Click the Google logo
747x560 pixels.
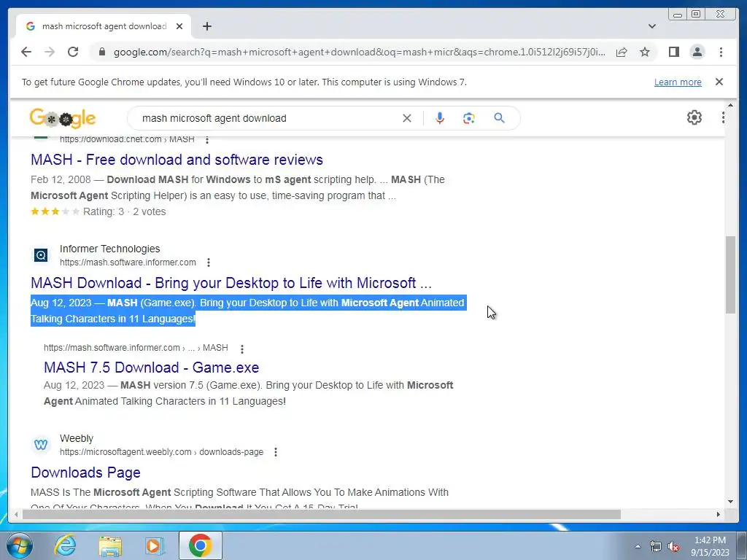63,118
